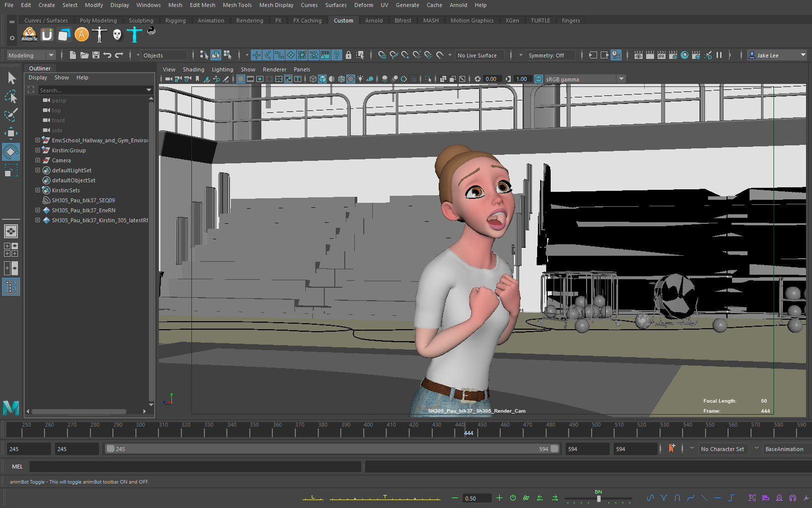Click the No Live Surface button
The height and width of the screenshot is (508, 812).
[x=479, y=55]
